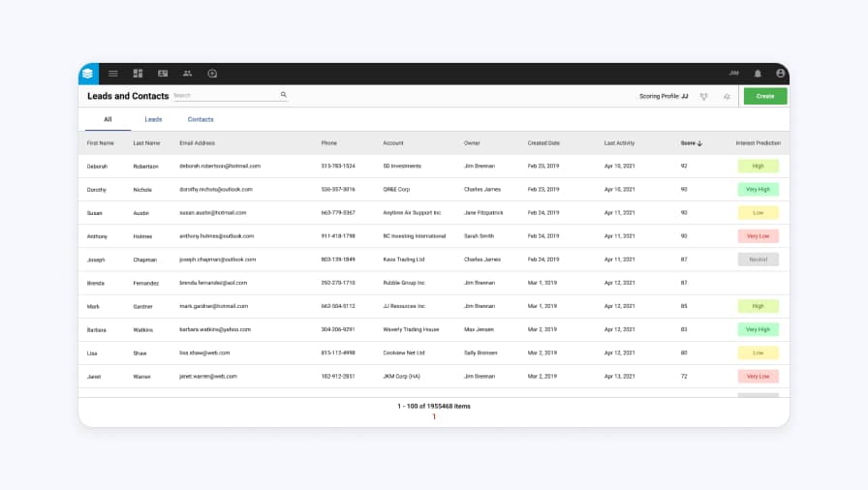The image size is (868, 490).
Task: Switch to the Contacts tab
Action: (x=201, y=119)
